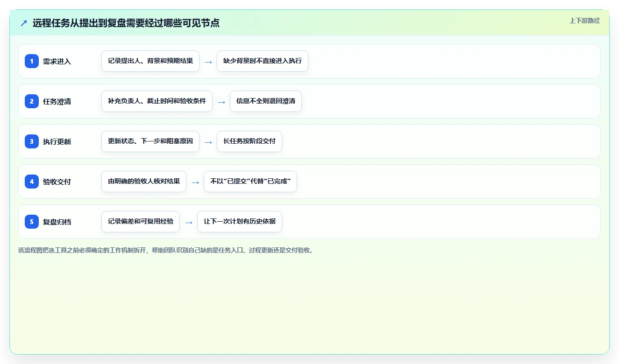The width and height of the screenshot is (619, 364).
Task: Click the diagonal arrow icon beside the title
Action: coord(24,23)
